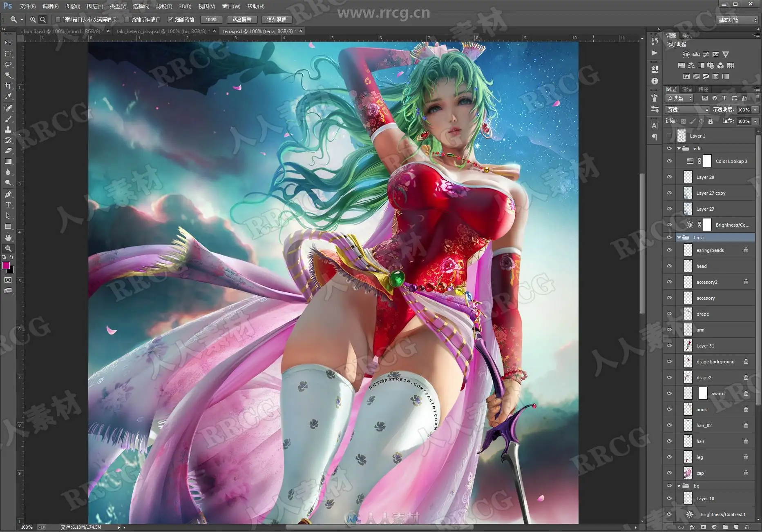762x532 pixels.
Task: Swap foreground and background colors
Action: click(x=11, y=257)
